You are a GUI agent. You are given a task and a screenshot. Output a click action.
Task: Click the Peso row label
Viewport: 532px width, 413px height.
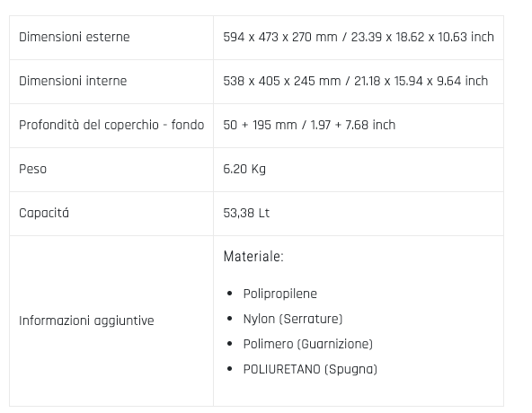[x=33, y=169]
